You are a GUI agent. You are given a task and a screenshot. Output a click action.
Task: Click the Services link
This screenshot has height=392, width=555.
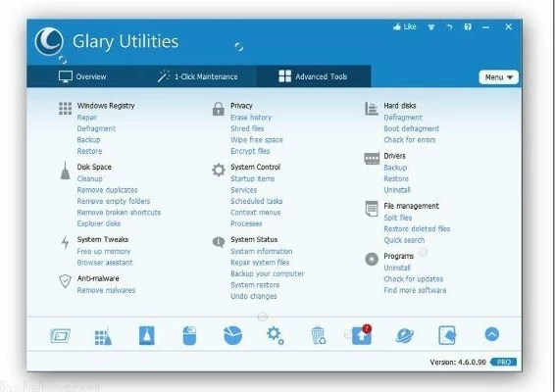pos(244,190)
